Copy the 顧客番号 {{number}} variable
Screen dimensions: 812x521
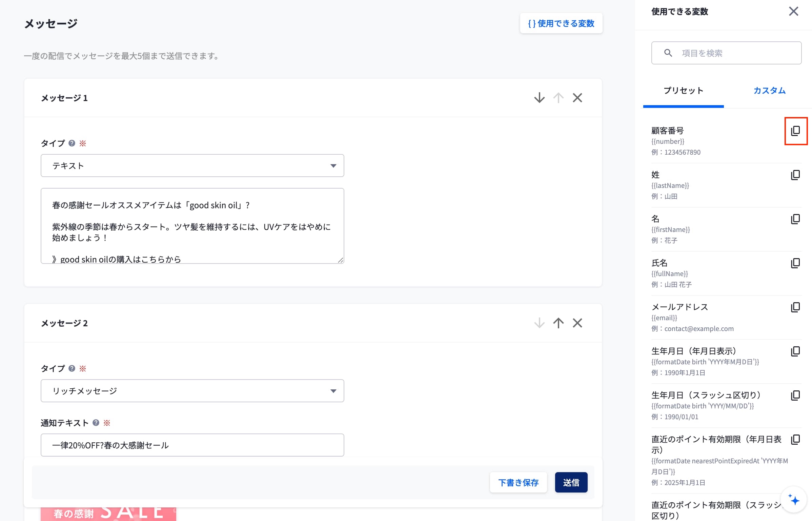795,131
